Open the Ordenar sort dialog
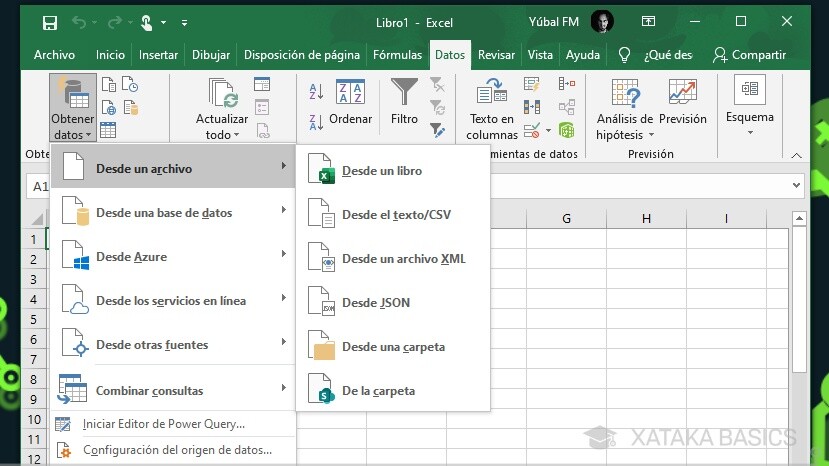829x466 pixels. (351, 103)
